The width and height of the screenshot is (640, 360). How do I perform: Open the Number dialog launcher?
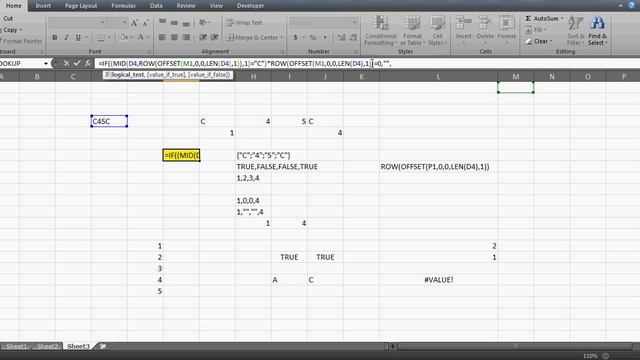click(356, 52)
